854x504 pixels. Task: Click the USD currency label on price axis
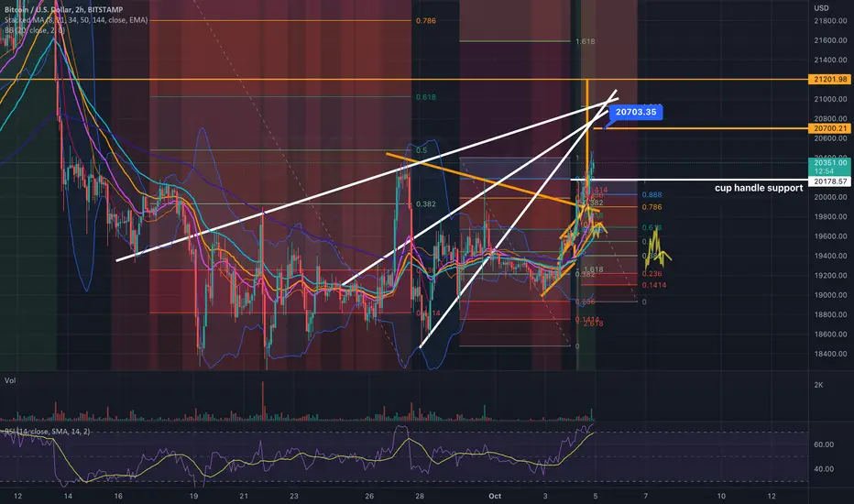click(821, 7)
